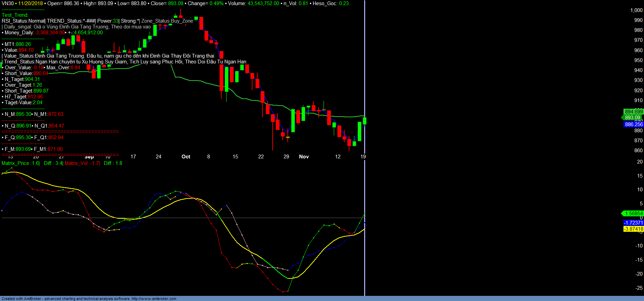Select the 893.09 close price marker
This screenshot has height=301, width=644.
[632, 118]
